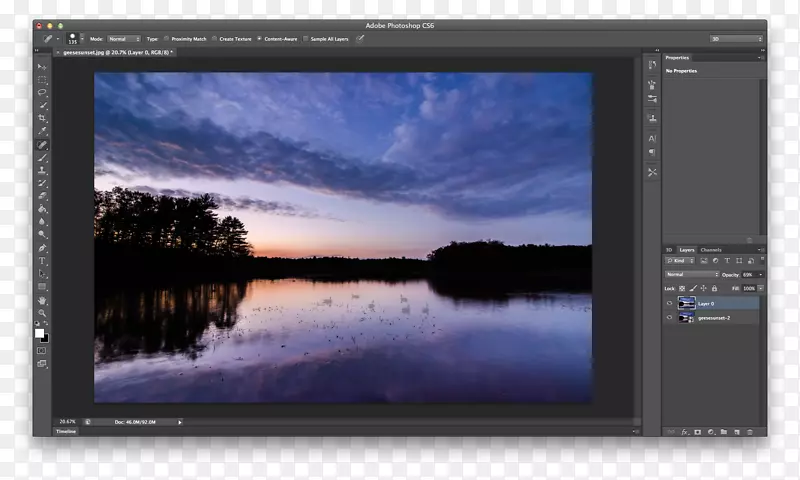This screenshot has height=480, width=800.
Task: Select the Lasso tool
Action: coord(42,92)
